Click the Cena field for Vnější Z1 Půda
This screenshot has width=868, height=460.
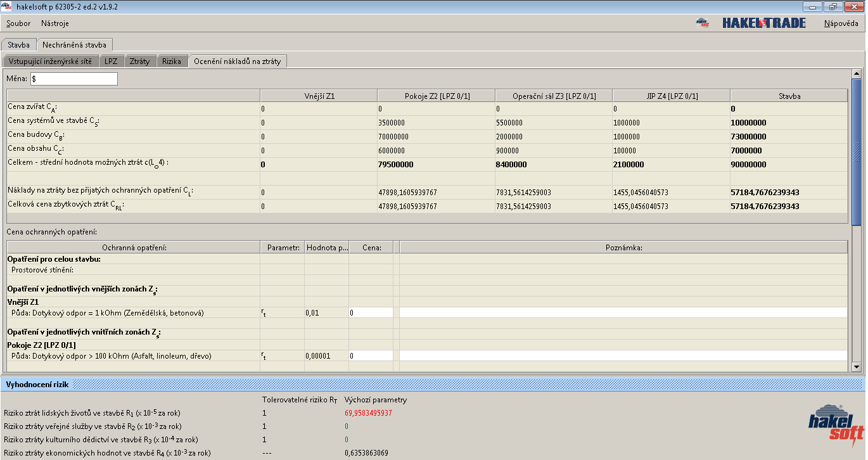pyautogui.click(x=371, y=312)
